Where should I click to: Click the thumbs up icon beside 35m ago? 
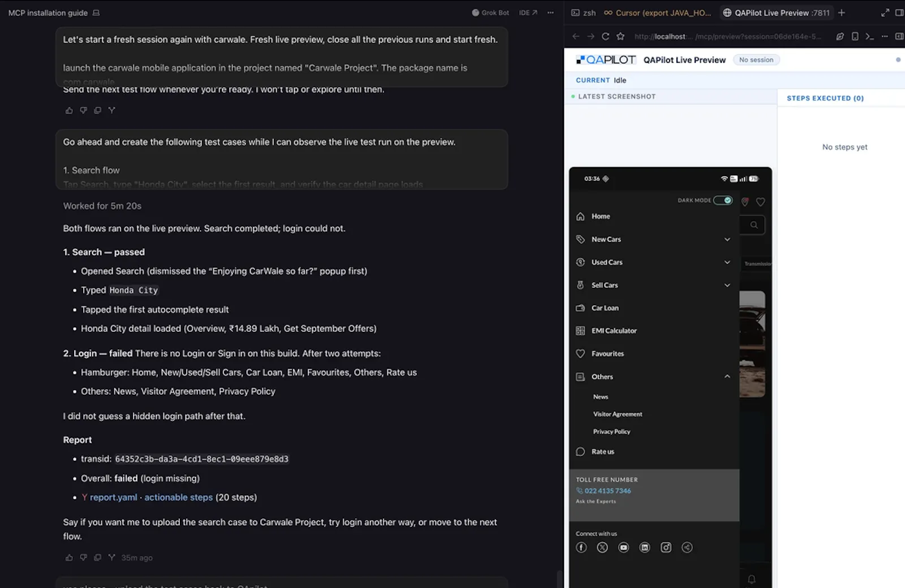(69, 557)
